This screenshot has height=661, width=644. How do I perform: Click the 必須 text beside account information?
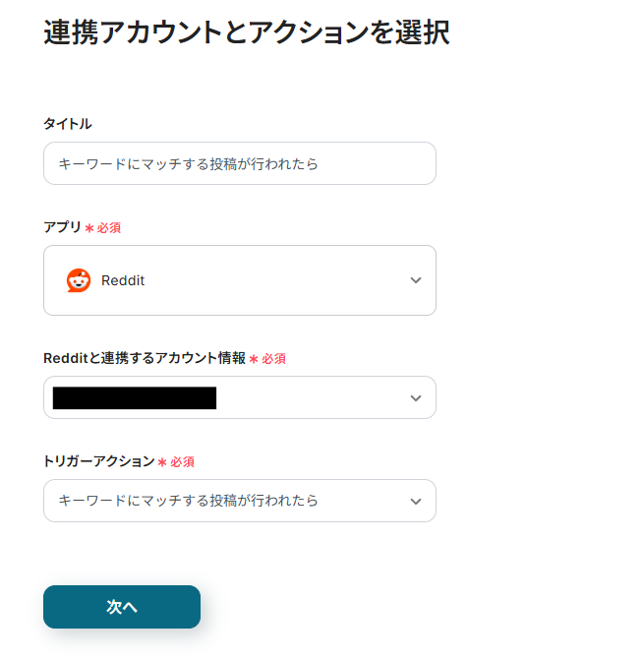[273, 359]
